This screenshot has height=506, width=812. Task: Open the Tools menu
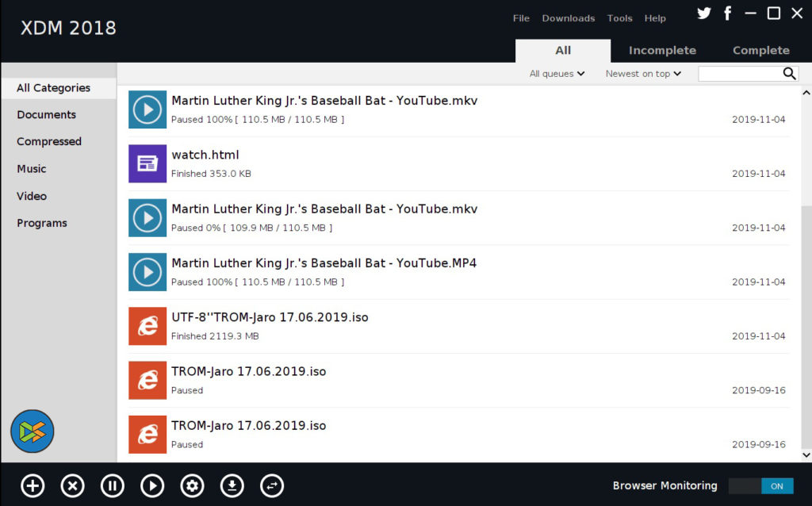[x=619, y=18]
